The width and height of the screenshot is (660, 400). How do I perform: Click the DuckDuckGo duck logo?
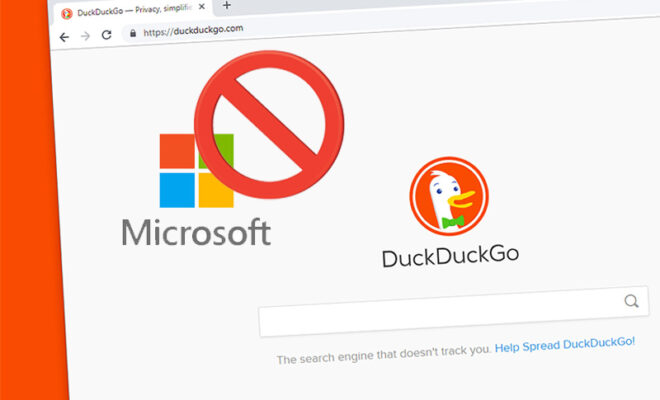[448, 198]
